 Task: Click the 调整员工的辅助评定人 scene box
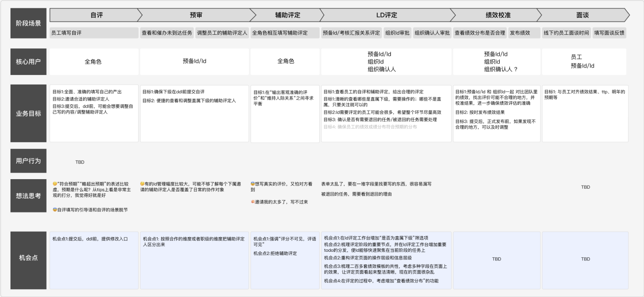point(222,33)
